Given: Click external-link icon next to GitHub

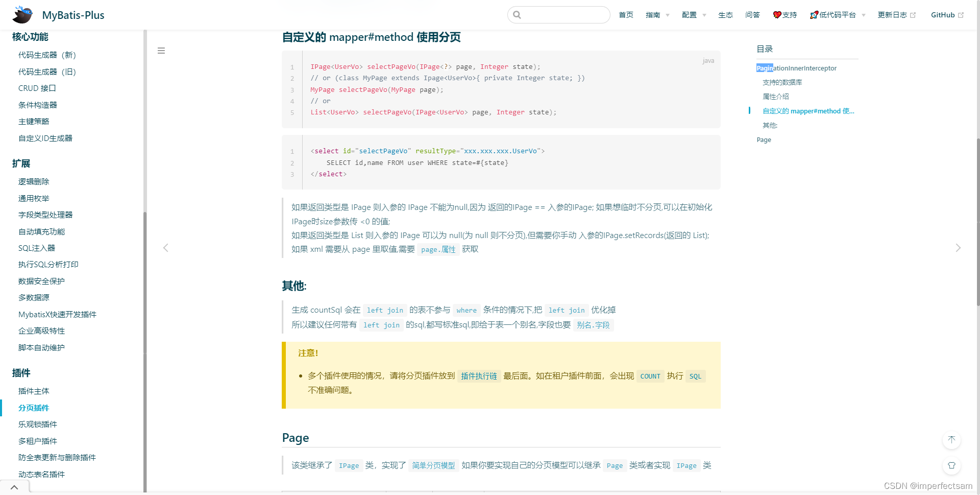Looking at the screenshot, I should (x=961, y=15).
